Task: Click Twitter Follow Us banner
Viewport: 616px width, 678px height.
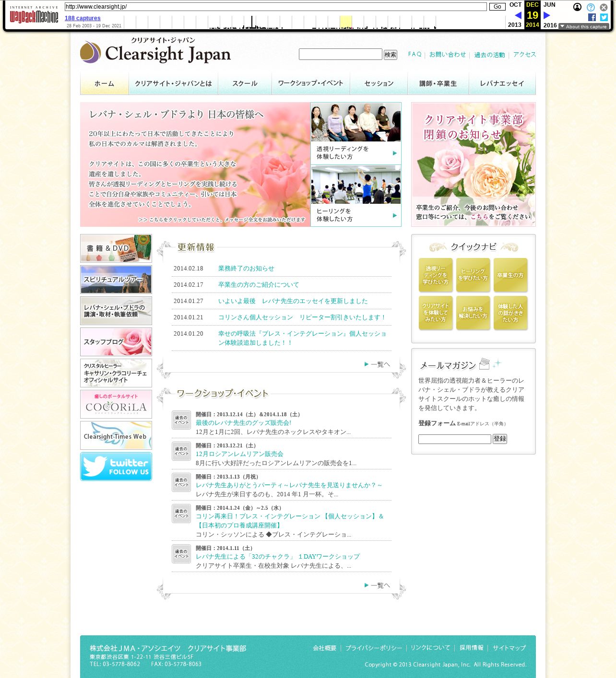Action: (116, 467)
